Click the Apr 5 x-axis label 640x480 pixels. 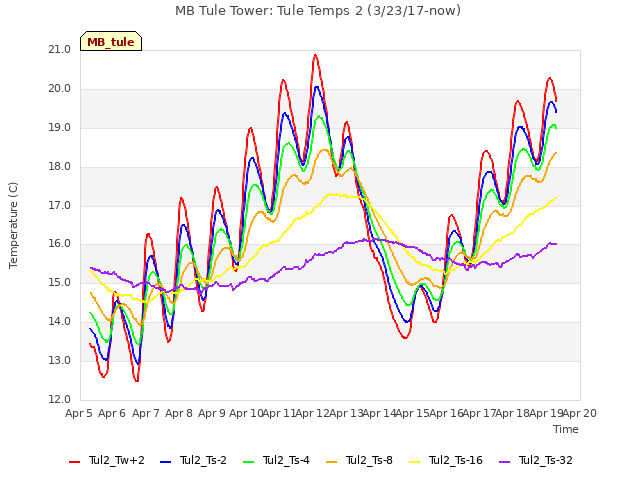[79, 413]
